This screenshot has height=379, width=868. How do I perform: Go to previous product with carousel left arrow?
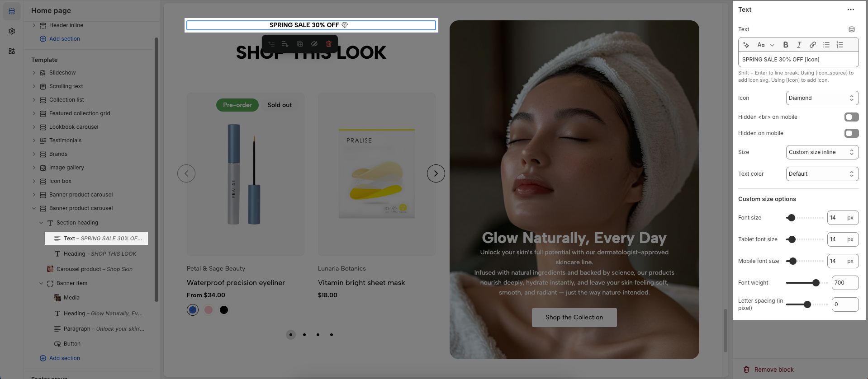click(x=186, y=173)
